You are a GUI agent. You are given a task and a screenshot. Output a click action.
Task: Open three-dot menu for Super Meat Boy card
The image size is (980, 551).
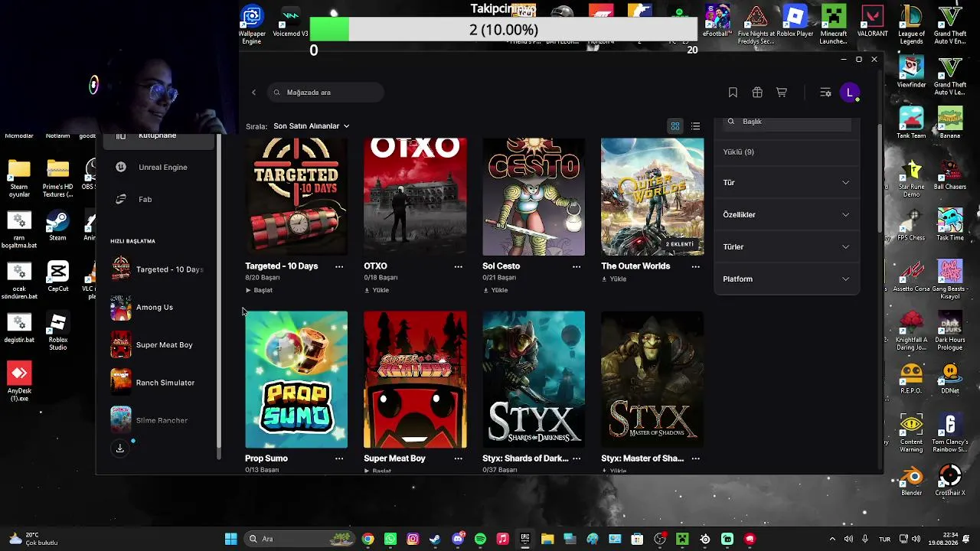pos(458,459)
